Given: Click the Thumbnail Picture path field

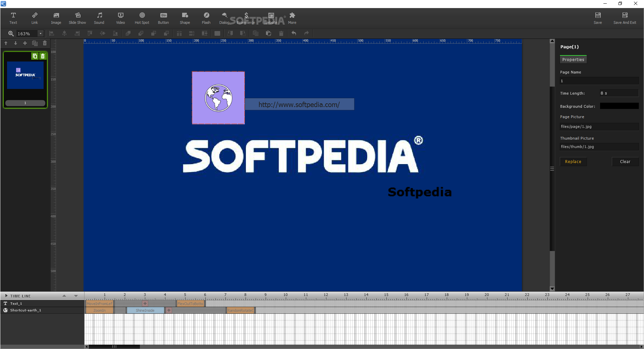Looking at the screenshot, I should tap(599, 147).
